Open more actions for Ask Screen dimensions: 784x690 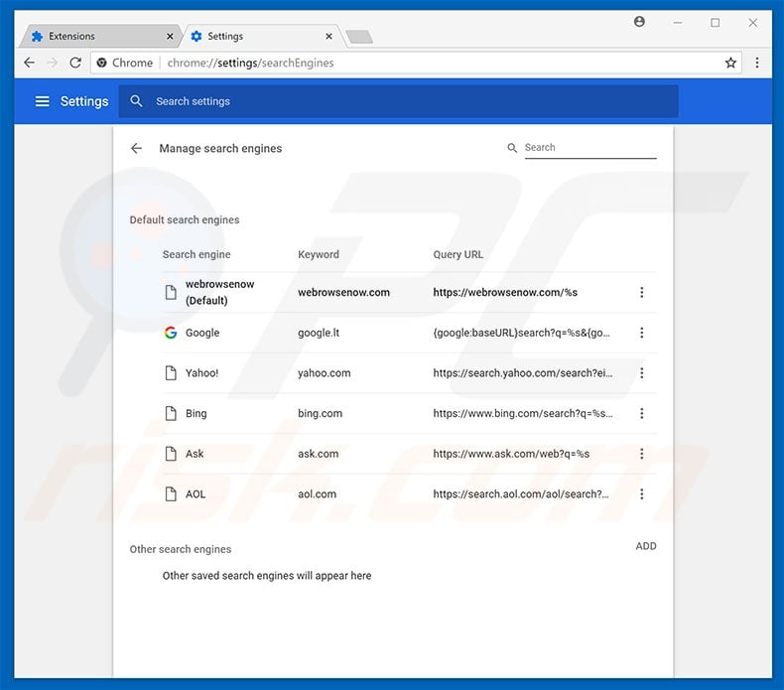[641, 454]
